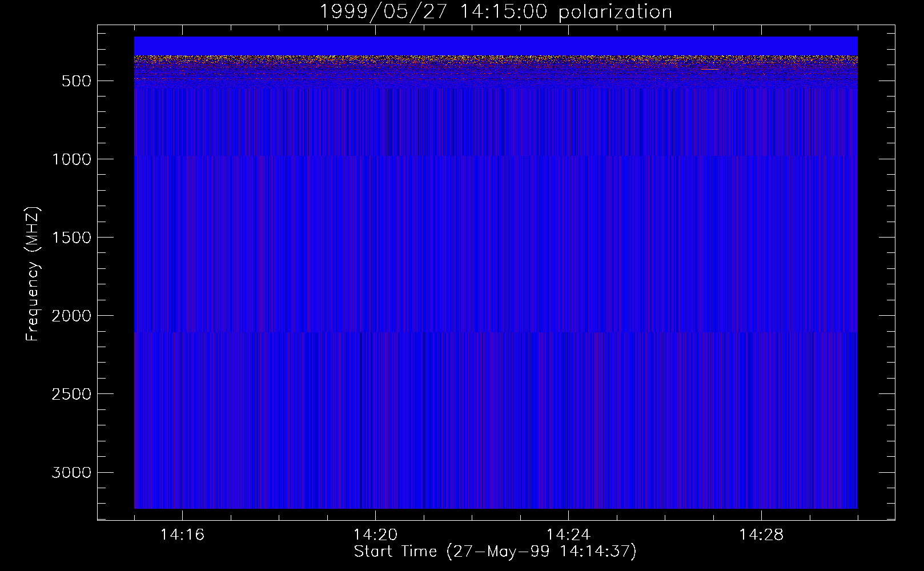Click the 3000 frequency tick label
This screenshot has height=571, width=924.
(71, 472)
